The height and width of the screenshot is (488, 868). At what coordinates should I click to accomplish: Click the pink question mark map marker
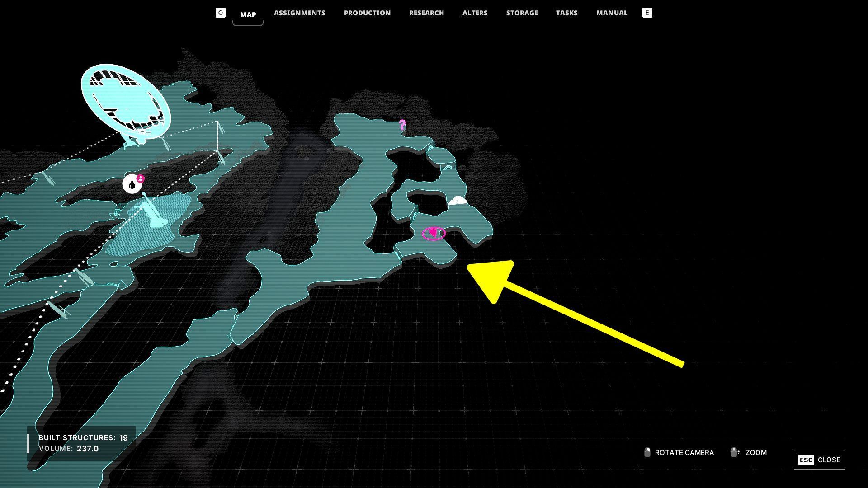pos(402,125)
